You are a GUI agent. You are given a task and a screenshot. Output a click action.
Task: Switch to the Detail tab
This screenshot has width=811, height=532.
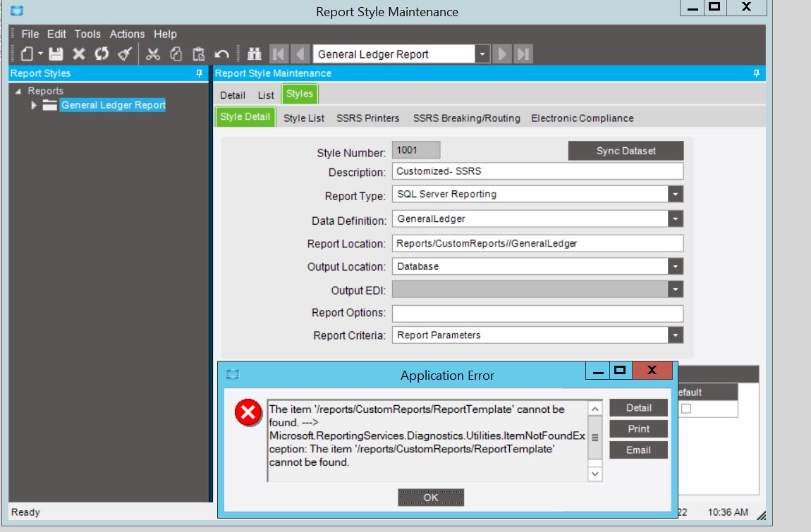tap(233, 95)
